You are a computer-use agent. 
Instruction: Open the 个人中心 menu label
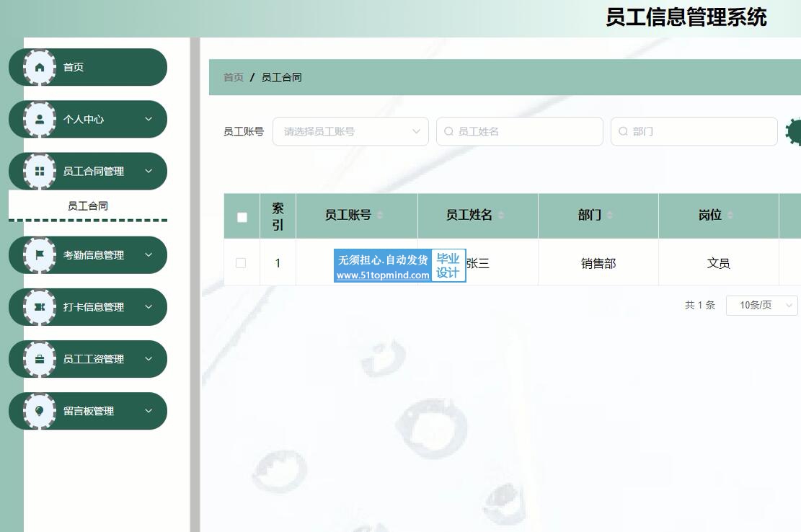[x=83, y=119]
